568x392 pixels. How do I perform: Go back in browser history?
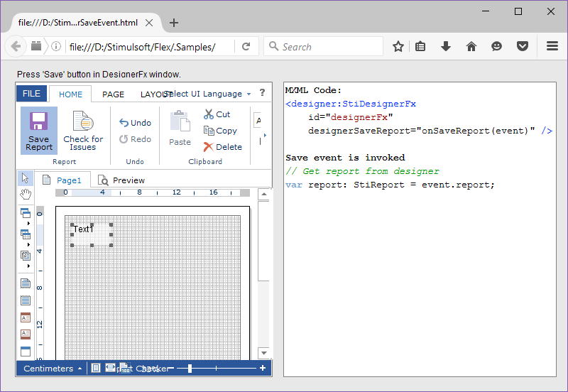point(16,46)
